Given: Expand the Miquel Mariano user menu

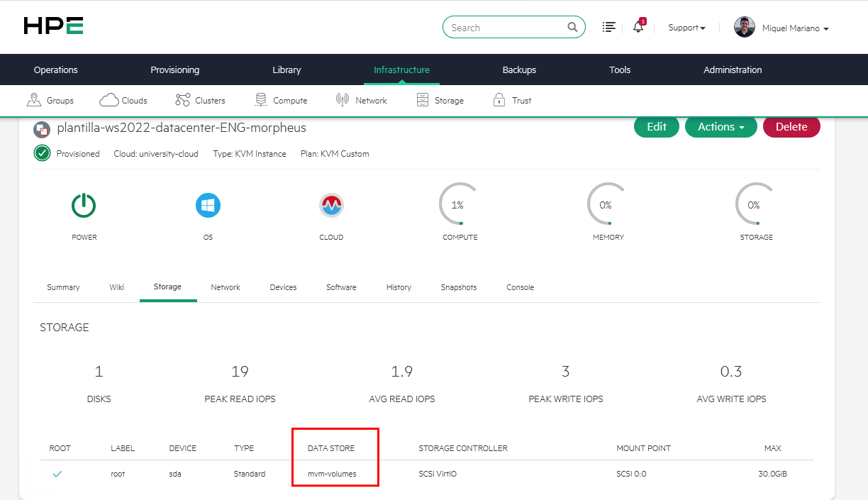Looking at the screenshot, I should [x=781, y=28].
